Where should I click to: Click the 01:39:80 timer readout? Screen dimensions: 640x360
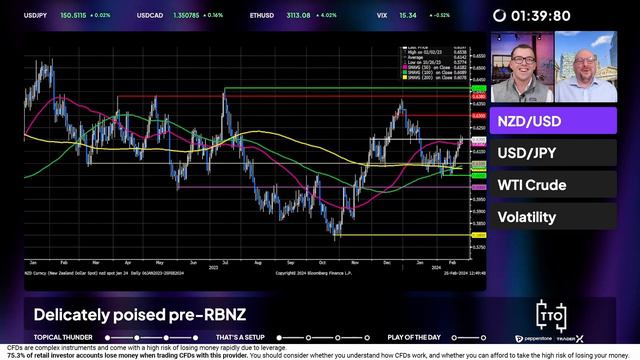[541, 16]
